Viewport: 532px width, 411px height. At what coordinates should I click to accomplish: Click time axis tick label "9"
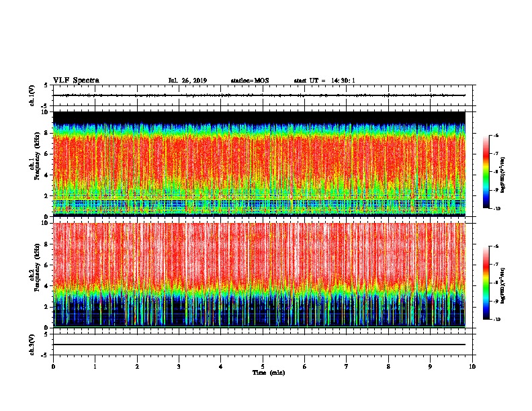pyautogui.click(x=430, y=367)
